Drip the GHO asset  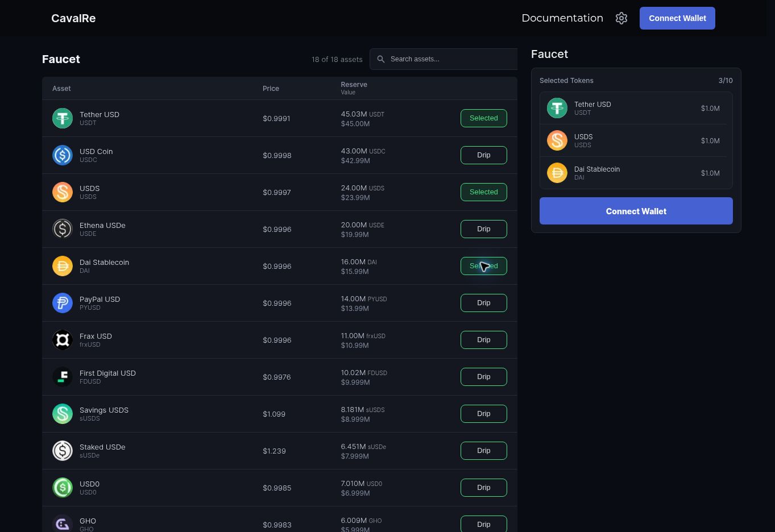click(x=484, y=524)
